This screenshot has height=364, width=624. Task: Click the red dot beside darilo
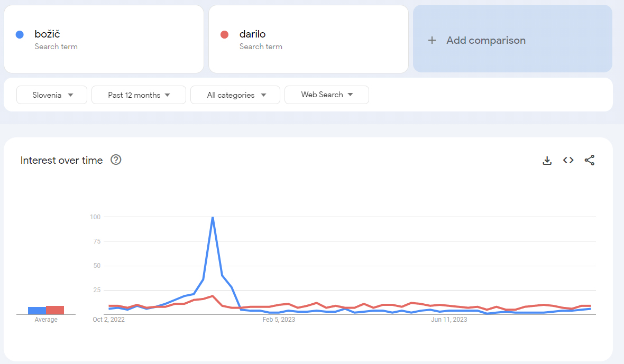tap(224, 34)
